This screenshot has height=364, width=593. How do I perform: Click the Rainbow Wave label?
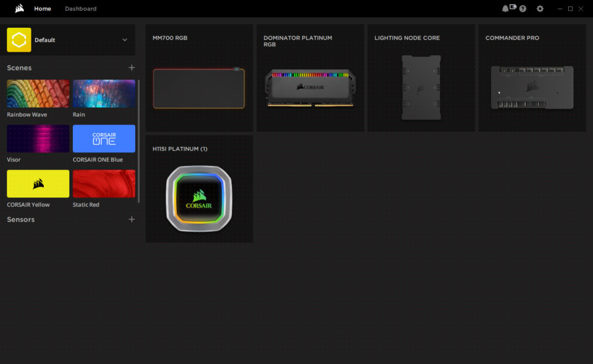pyautogui.click(x=27, y=114)
